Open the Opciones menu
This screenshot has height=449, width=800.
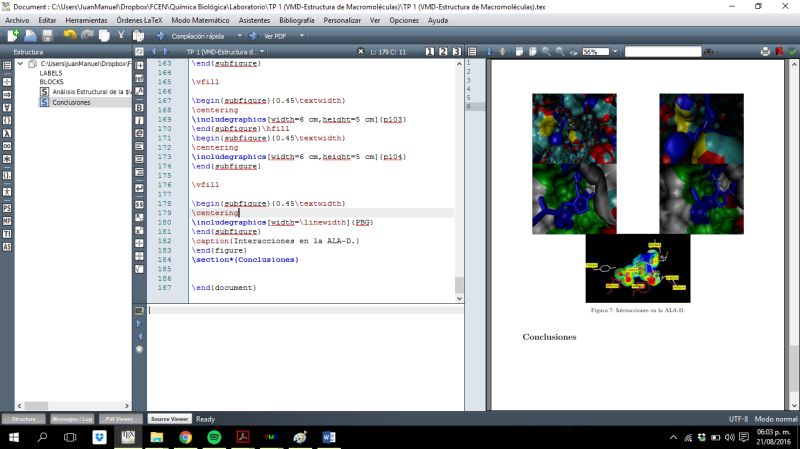point(404,20)
